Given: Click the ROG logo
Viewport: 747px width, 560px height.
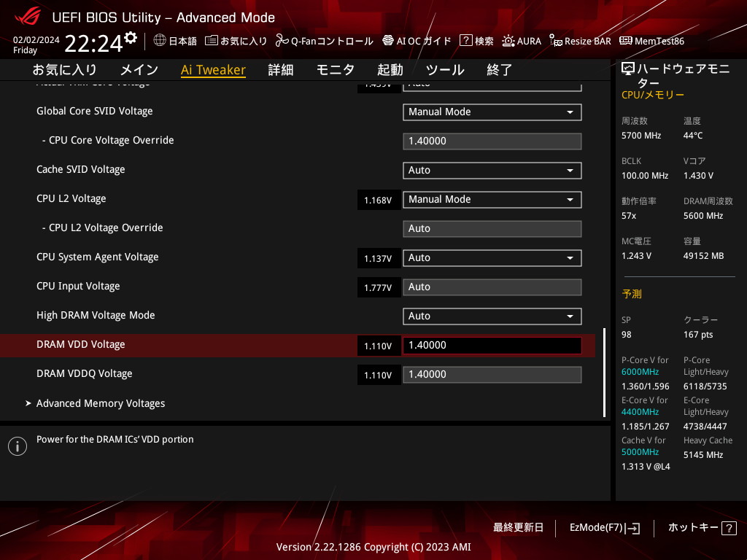Looking at the screenshot, I should [28, 16].
